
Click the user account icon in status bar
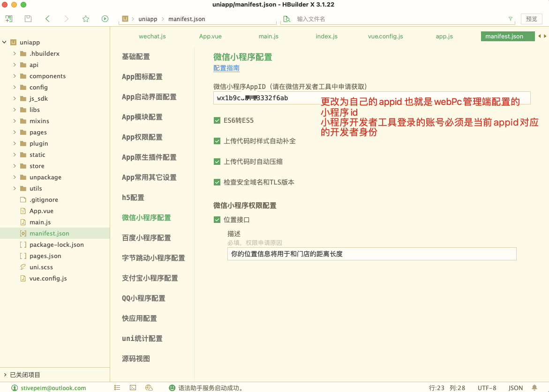pos(15,388)
